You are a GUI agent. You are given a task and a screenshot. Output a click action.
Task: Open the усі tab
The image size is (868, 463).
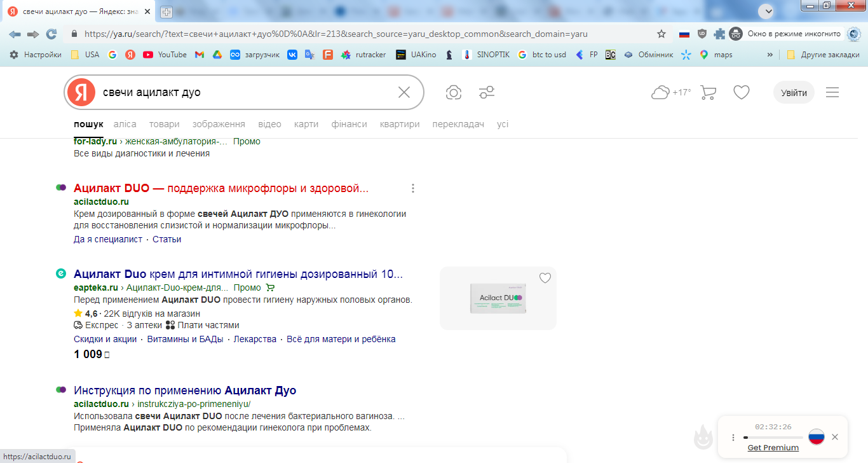click(x=503, y=124)
